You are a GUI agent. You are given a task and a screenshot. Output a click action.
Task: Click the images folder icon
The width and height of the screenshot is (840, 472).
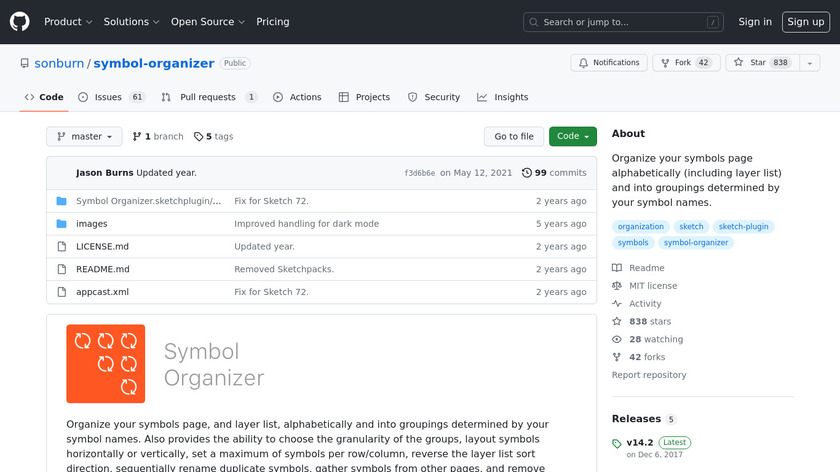61,224
